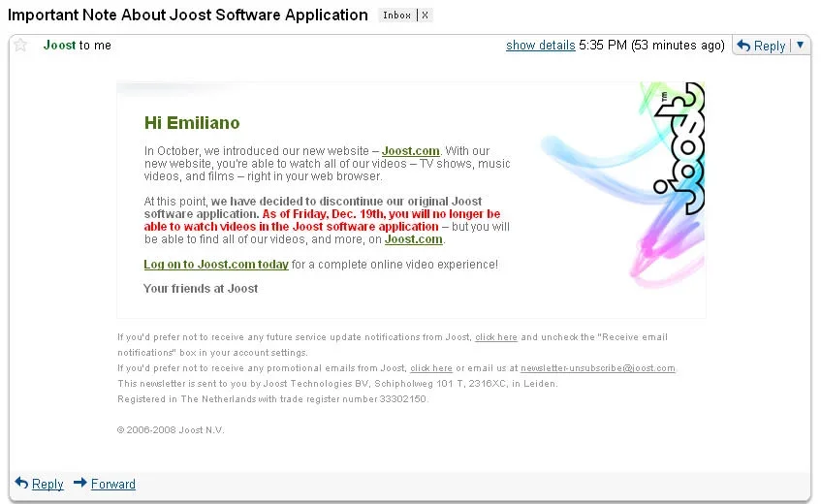Click the bottom reply arrow icon

21,483
